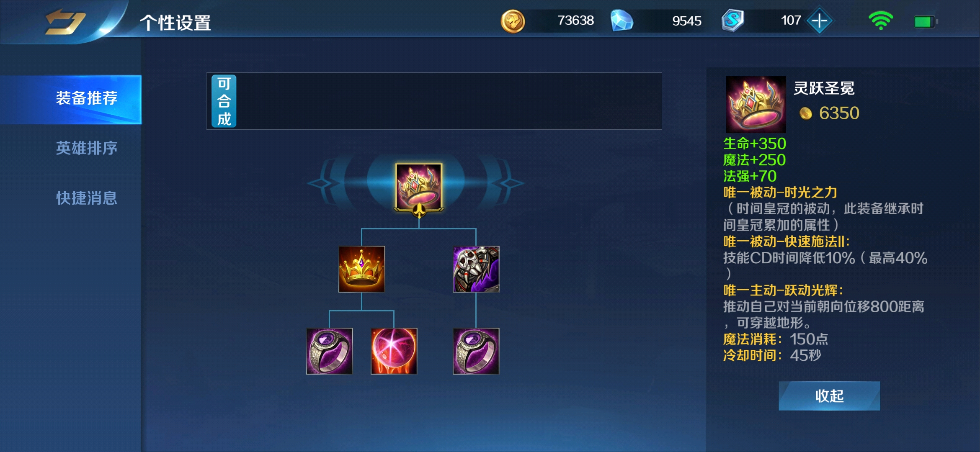Switch to the 快捷消息 tab
This screenshot has height=452, width=980.
[87, 198]
